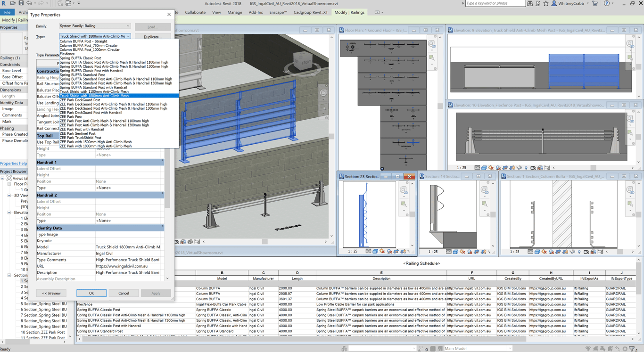Screen dimensions: 644x352
Task: Click the Undo icon in Quick Access Toolbar
Action: point(29,3)
